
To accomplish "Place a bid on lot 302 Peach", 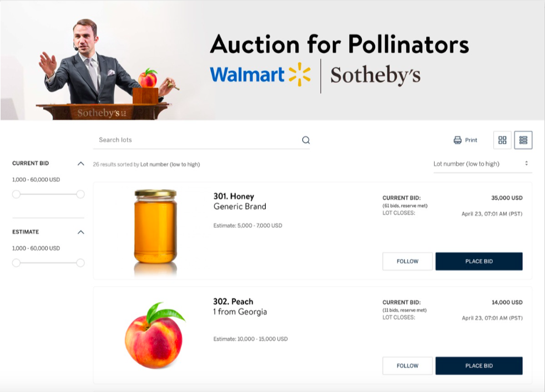I will pyautogui.click(x=479, y=365).
